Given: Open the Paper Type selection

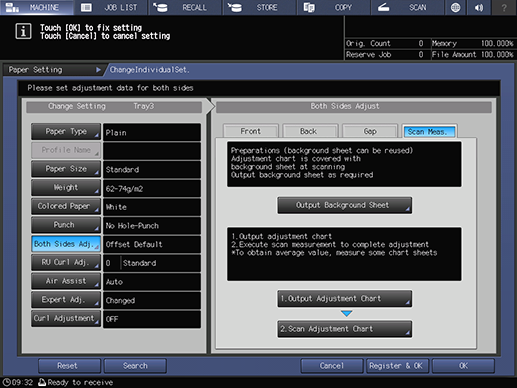Looking at the screenshot, I should coord(66,132).
